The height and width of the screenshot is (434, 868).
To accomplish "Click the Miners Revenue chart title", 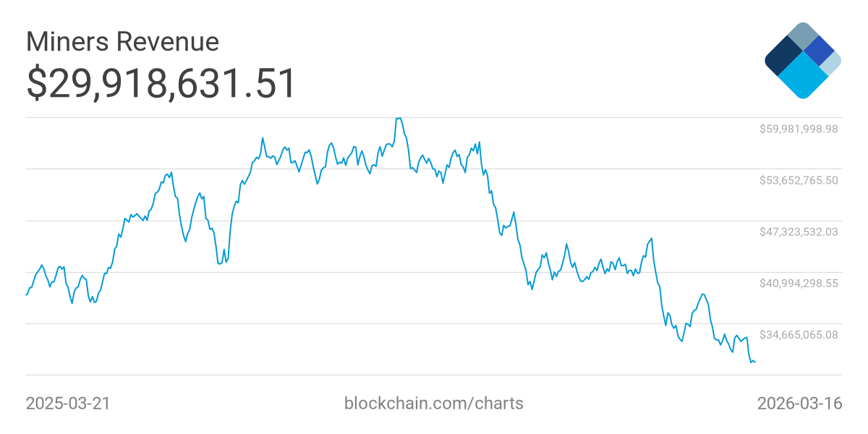I will tap(122, 41).
